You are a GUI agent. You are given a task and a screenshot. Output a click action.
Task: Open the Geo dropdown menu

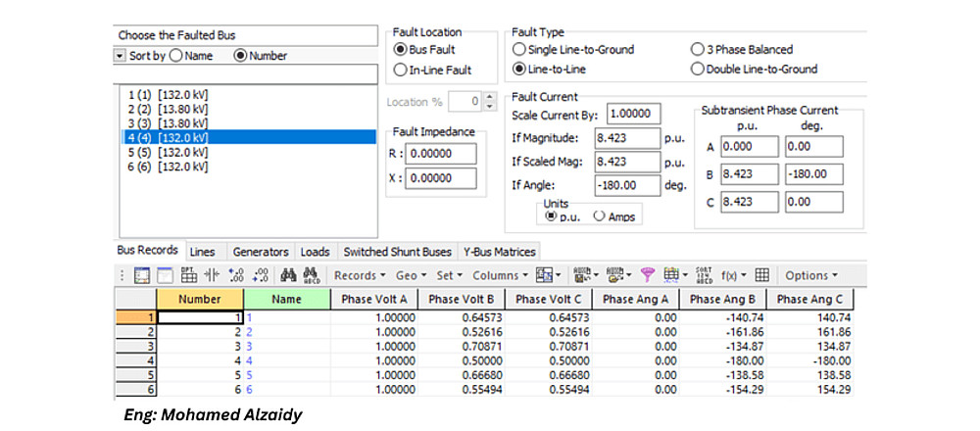[x=411, y=275]
